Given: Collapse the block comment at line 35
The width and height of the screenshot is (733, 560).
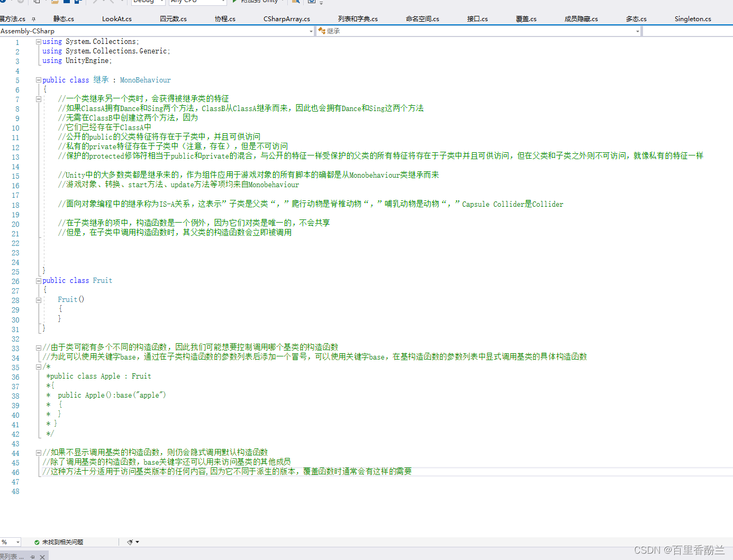Looking at the screenshot, I should [x=38, y=366].
